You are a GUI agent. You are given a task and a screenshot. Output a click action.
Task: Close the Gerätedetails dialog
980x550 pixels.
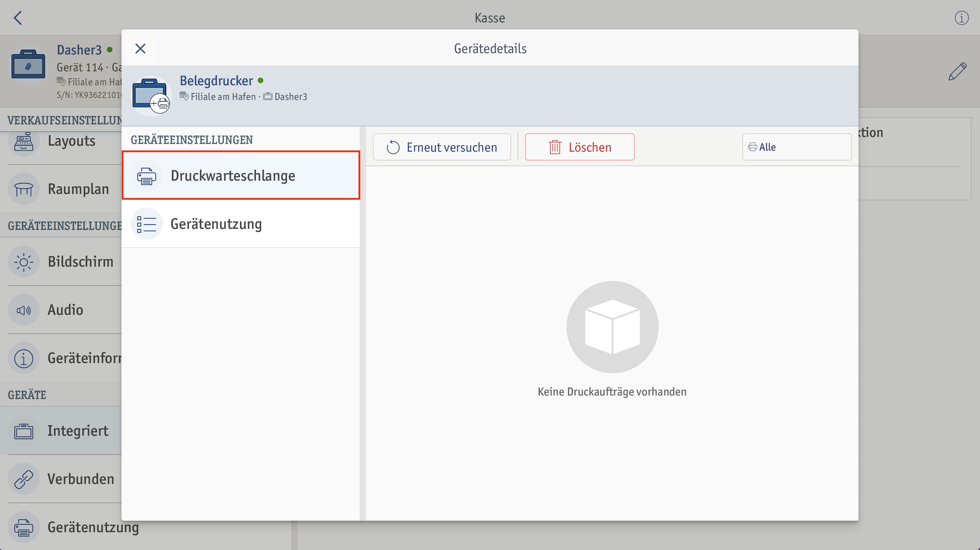coord(140,49)
